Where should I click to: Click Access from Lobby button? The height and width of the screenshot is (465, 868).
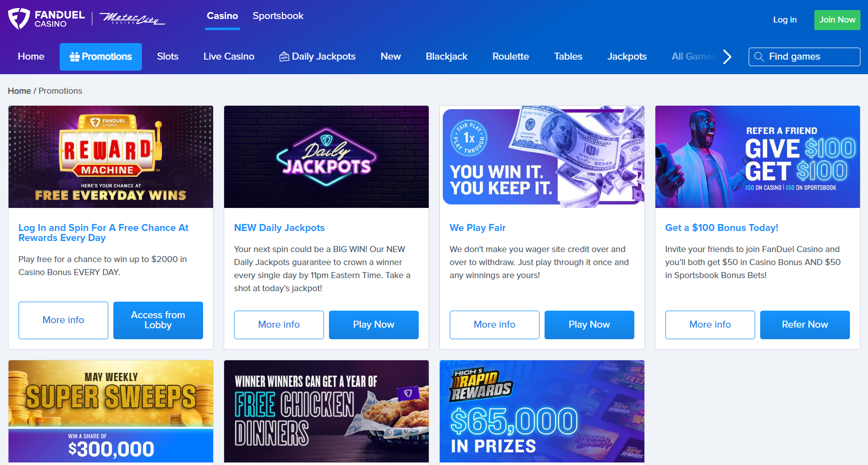coord(158,320)
